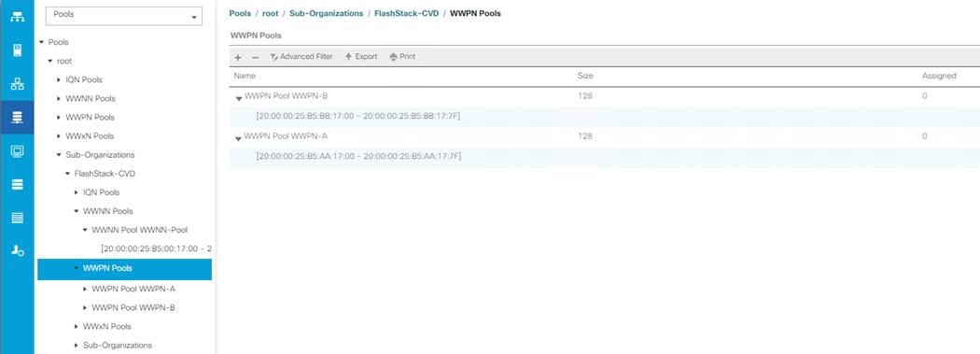This screenshot has height=354, width=980.
Task: Open the SAN icon in sidebar
Action: click(17, 118)
